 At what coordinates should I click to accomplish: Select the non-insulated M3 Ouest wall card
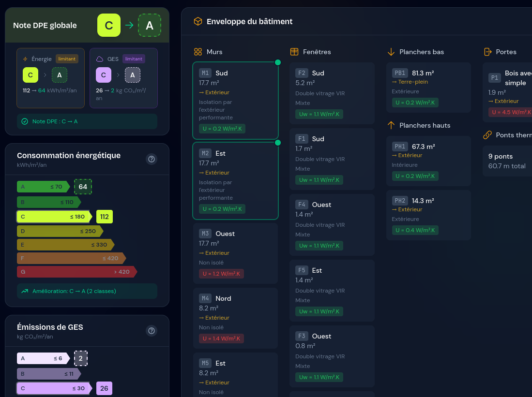coord(235,253)
